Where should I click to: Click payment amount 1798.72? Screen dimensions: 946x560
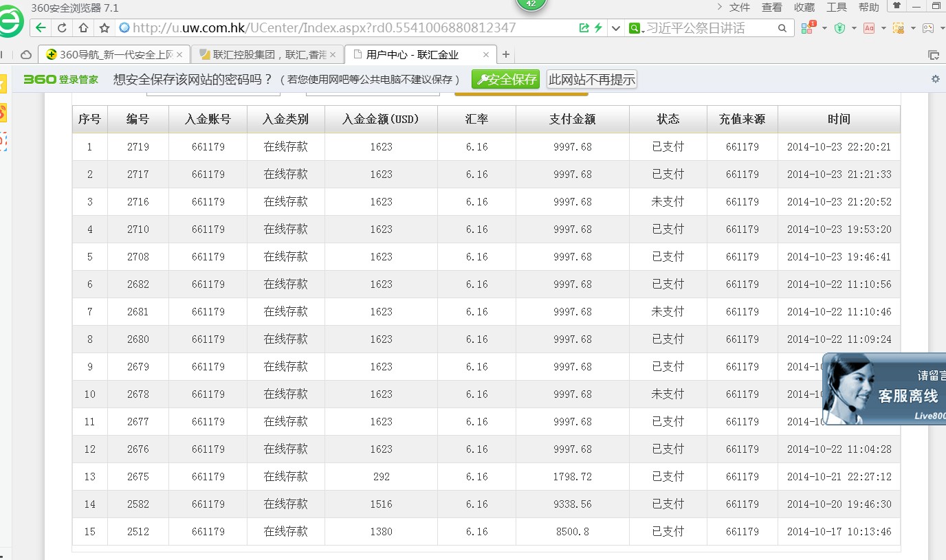(573, 476)
